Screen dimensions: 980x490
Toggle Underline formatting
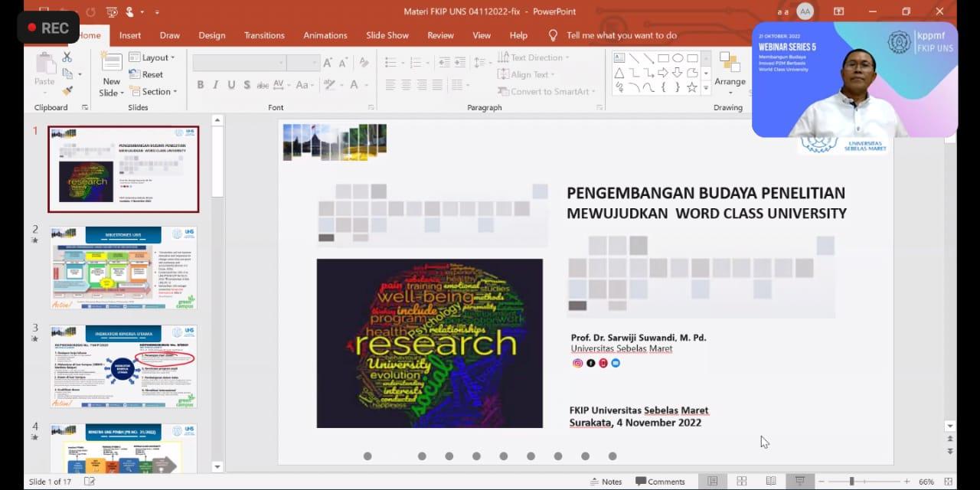231,85
